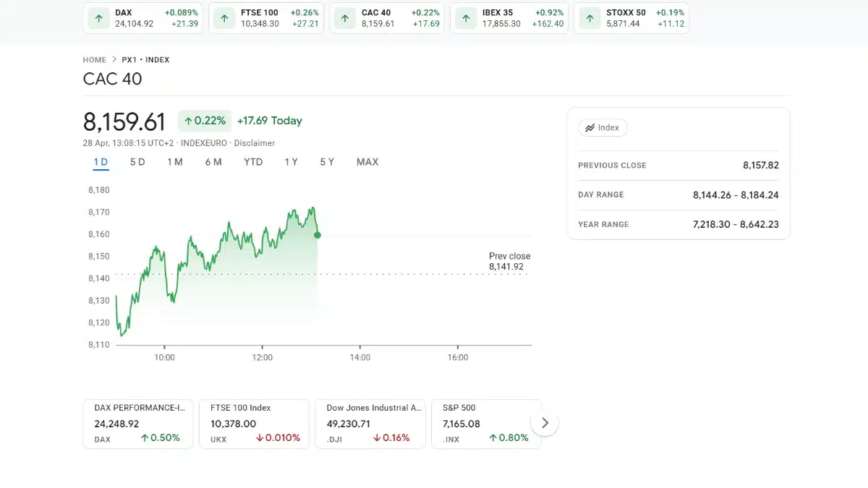Switch to the MAX chart range
The width and height of the screenshot is (868, 488).
point(367,162)
